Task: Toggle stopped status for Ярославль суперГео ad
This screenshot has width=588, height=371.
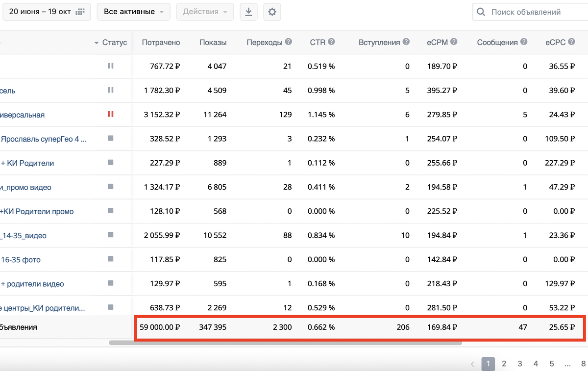Action: 110,138
